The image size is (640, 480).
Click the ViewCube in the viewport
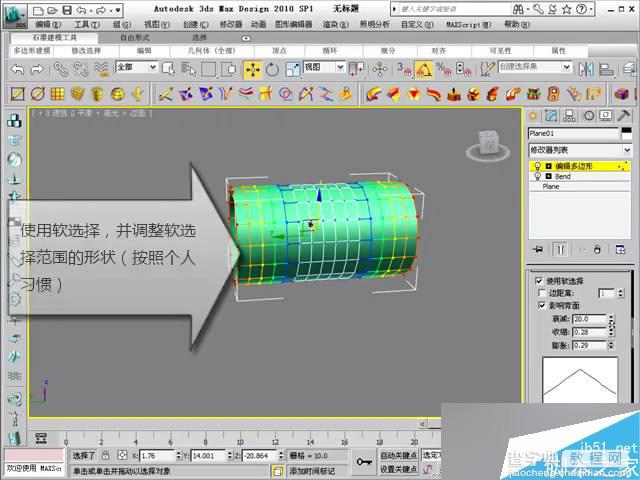pos(488,145)
